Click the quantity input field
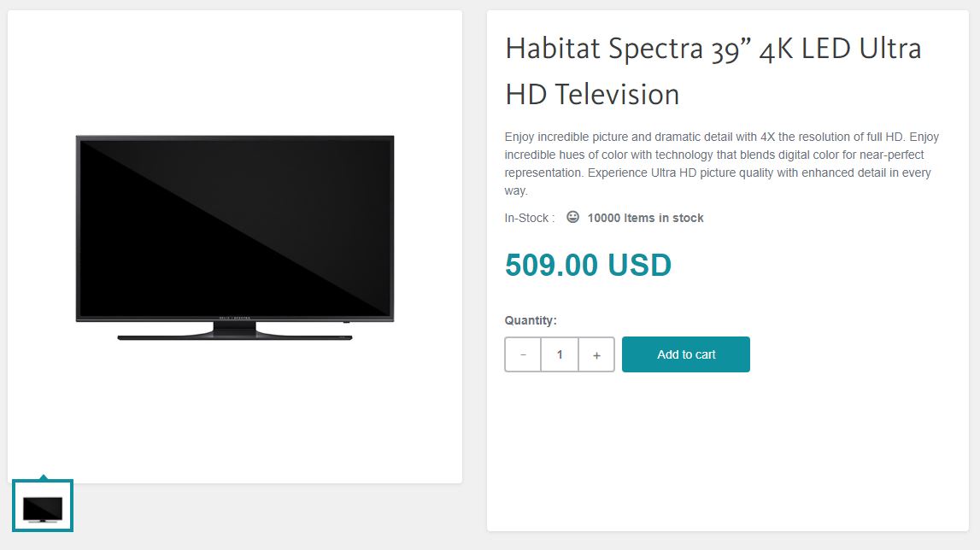Viewport: 980px width, 550px height. tap(560, 354)
